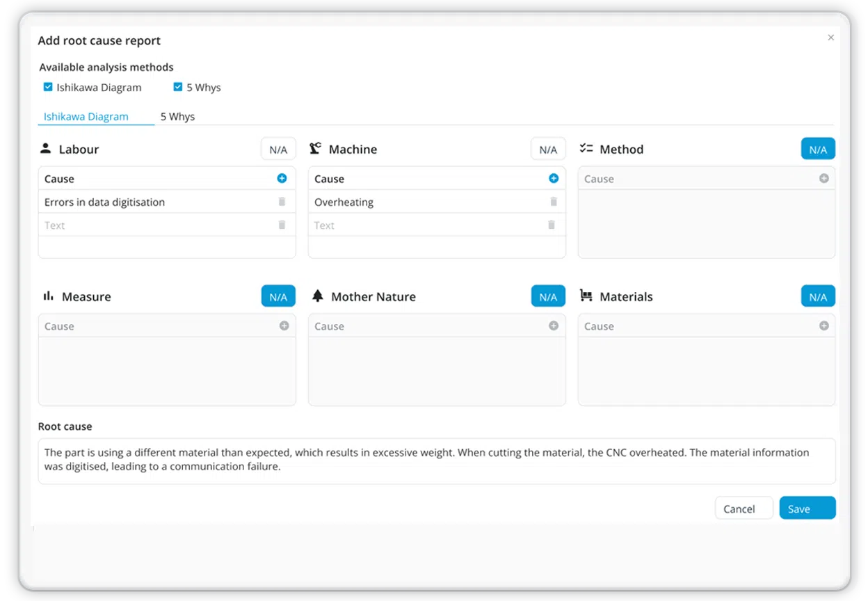Click the add icon in Method panel

(823, 179)
